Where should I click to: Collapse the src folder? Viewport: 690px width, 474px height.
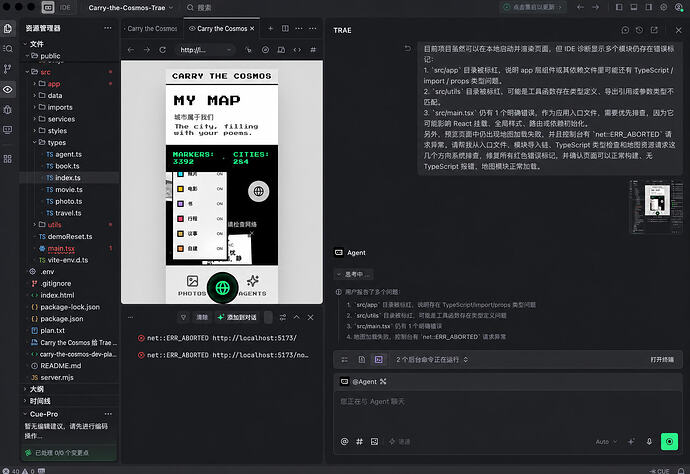27,72
